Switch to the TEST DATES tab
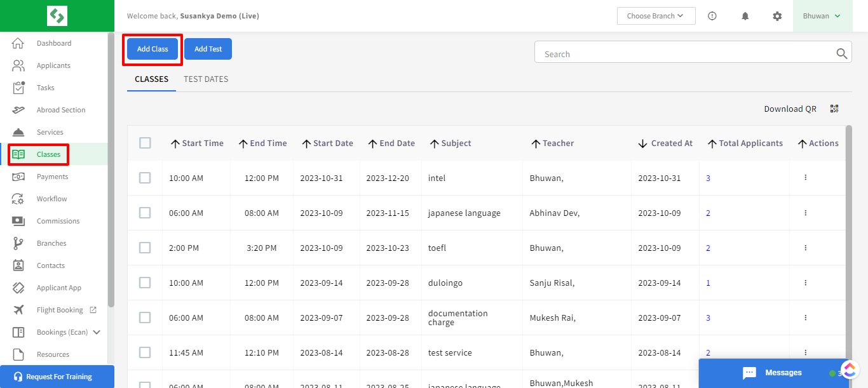The height and width of the screenshot is (388, 868). tap(206, 79)
